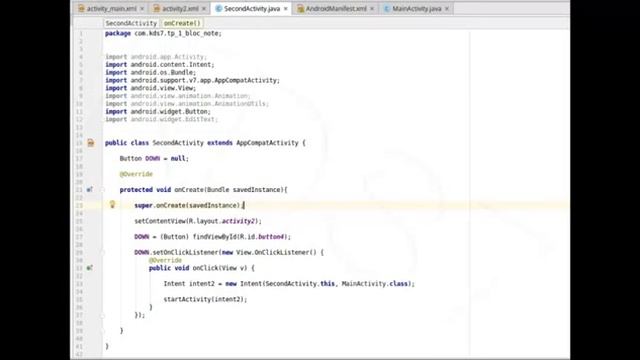The image size is (640, 360).
Task: Click the AppCompatActivity import line
Action: [x=192, y=80]
